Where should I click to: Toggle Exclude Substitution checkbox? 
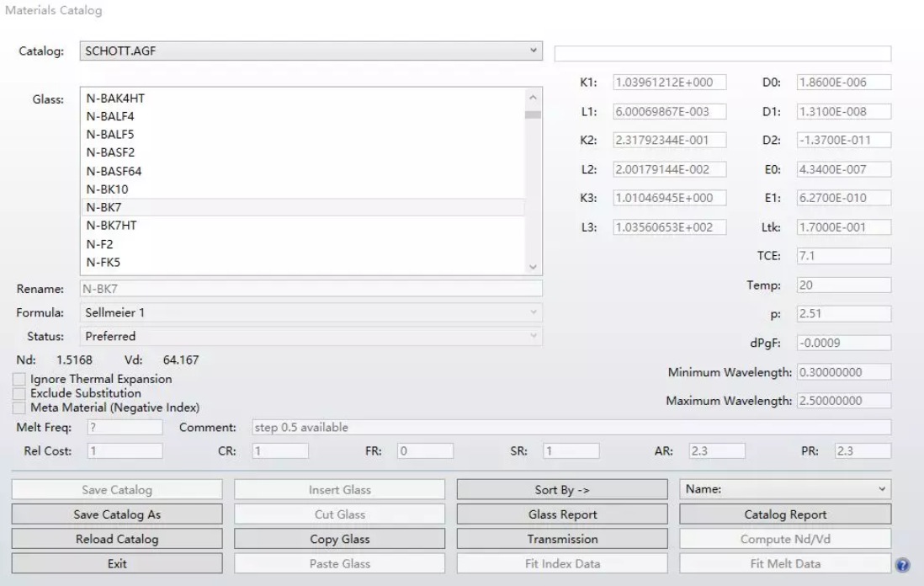(20, 393)
